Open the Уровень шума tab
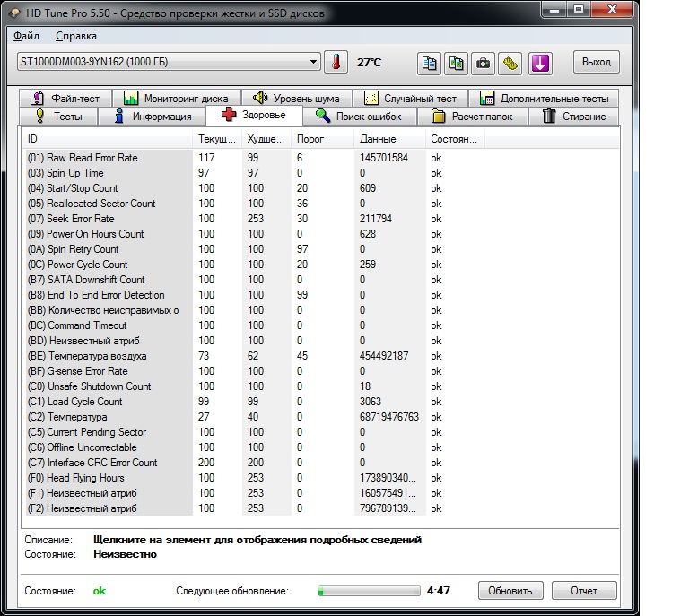 coord(297,98)
